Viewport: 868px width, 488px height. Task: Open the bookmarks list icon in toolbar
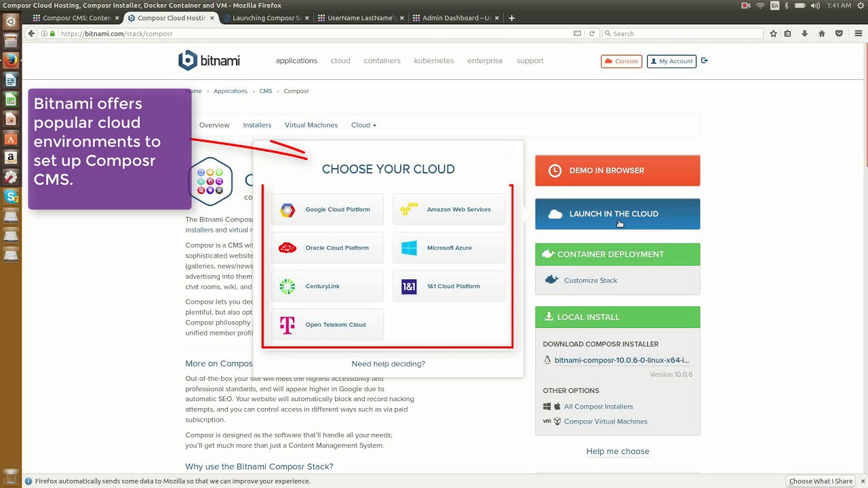pos(787,33)
